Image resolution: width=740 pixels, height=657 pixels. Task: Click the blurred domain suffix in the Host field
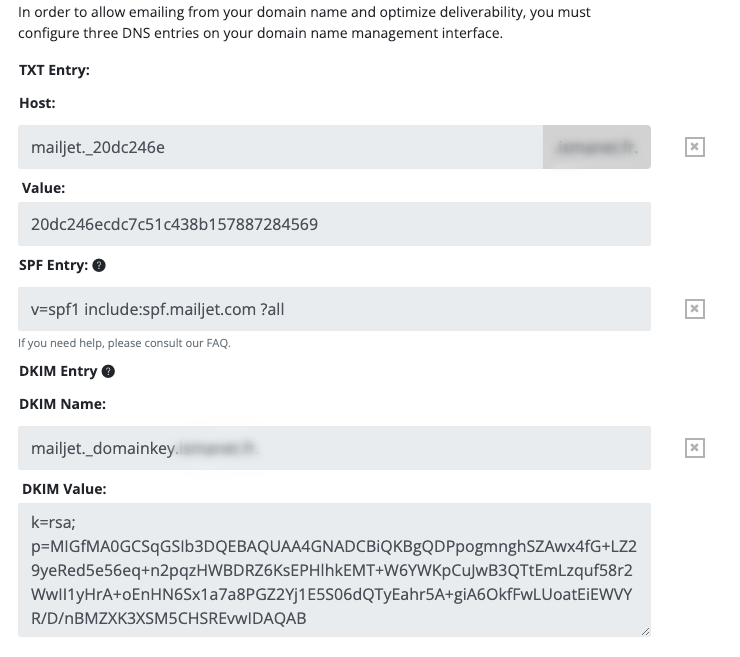pos(597,147)
